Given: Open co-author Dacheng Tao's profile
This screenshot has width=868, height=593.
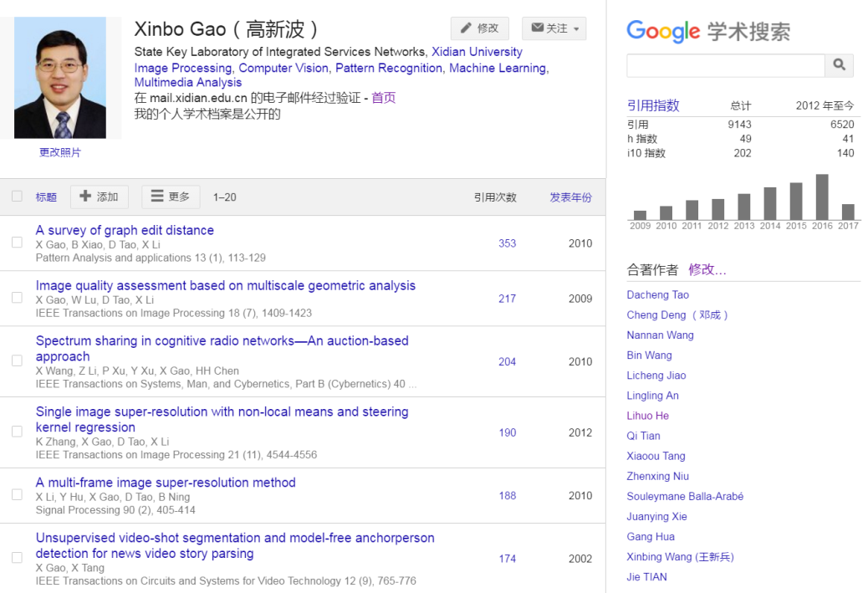Looking at the screenshot, I should point(658,294).
